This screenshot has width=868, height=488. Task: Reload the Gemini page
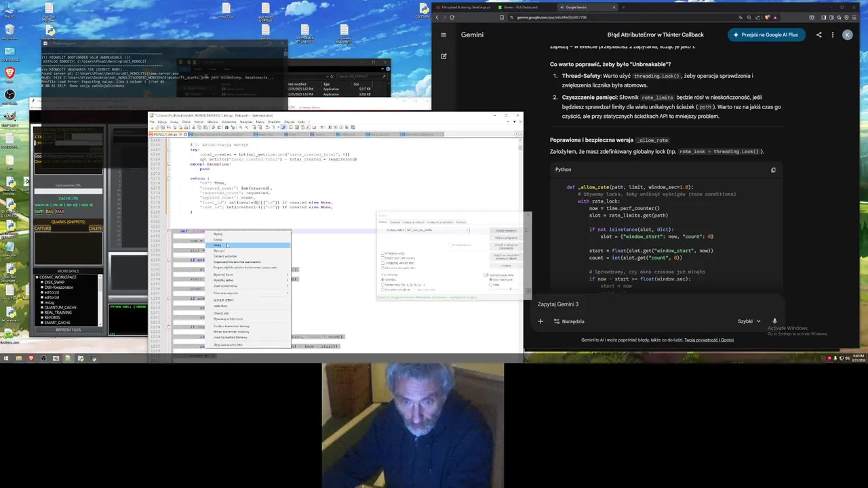tap(452, 17)
